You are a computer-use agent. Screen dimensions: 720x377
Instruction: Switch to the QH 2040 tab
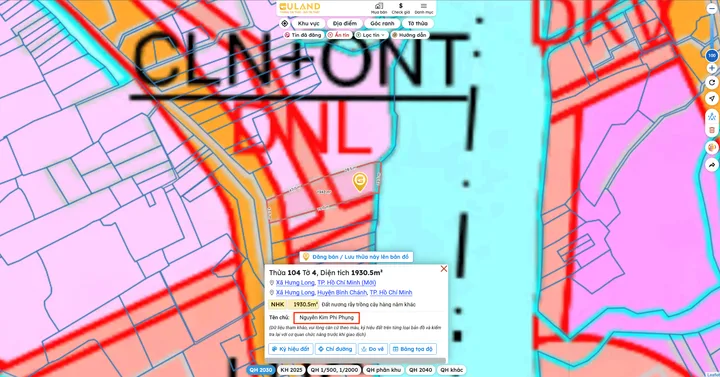pyautogui.click(x=420, y=370)
